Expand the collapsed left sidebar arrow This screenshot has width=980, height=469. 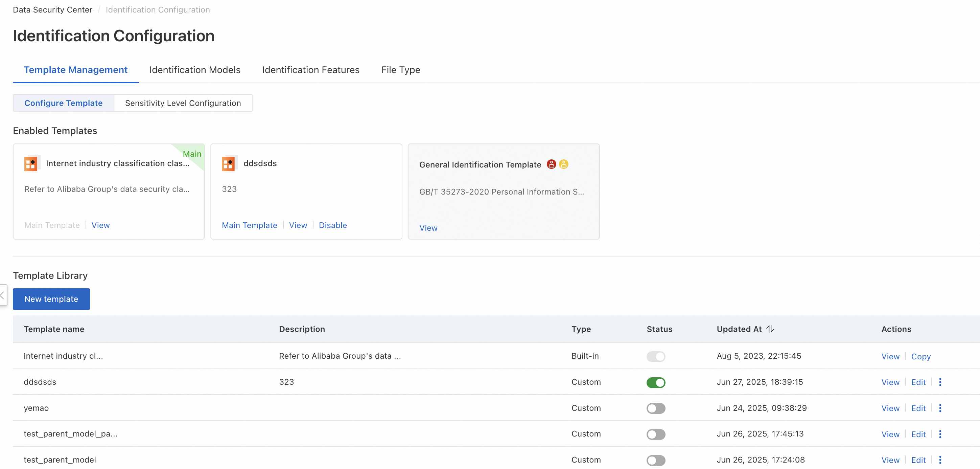pos(3,295)
